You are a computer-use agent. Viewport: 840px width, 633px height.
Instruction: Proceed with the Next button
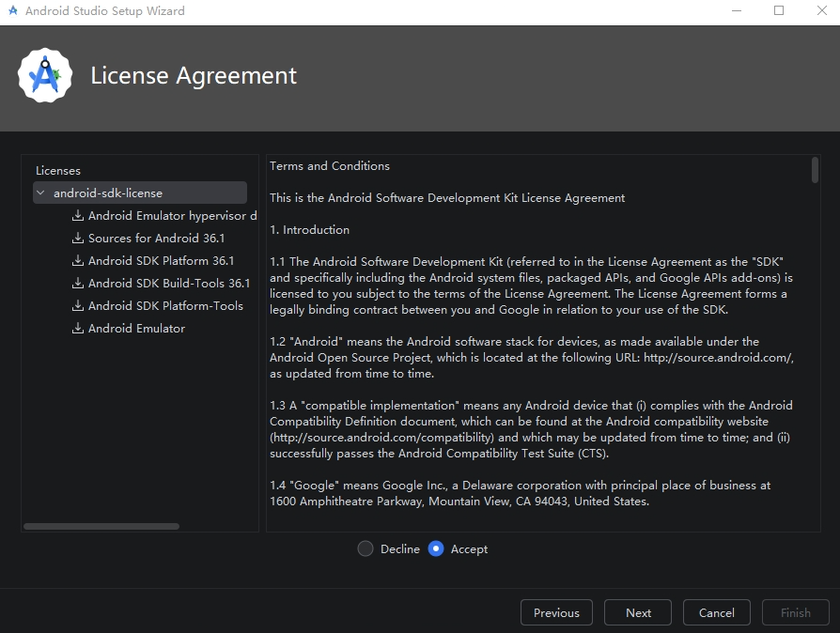click(x=638, y=612)
